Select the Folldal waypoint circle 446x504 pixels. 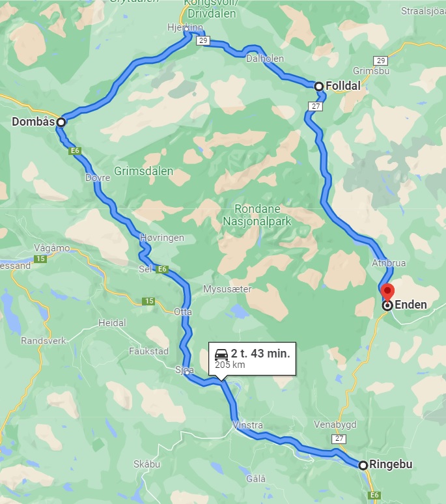pyautogui.click(x=319, y=87)
